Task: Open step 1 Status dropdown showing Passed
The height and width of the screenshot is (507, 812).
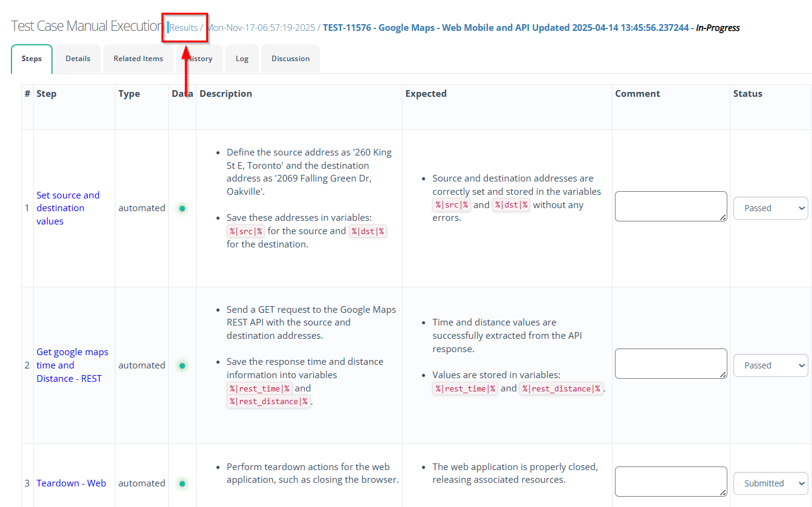Action: tap(770, 208)
